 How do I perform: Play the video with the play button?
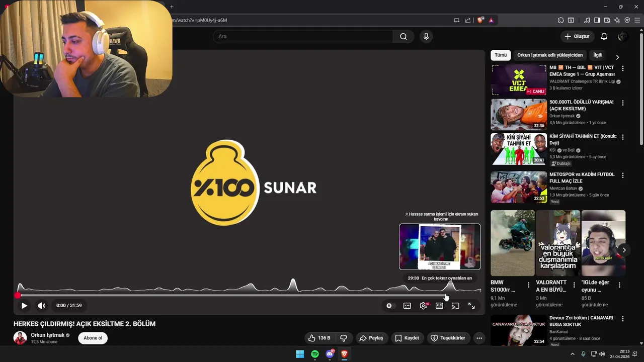(24, 305)
